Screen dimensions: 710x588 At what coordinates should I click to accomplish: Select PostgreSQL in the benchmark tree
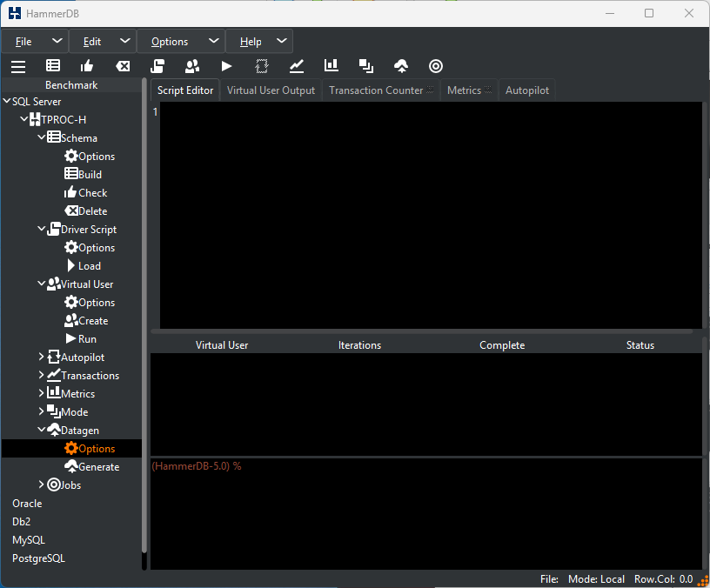click(38, 558)
